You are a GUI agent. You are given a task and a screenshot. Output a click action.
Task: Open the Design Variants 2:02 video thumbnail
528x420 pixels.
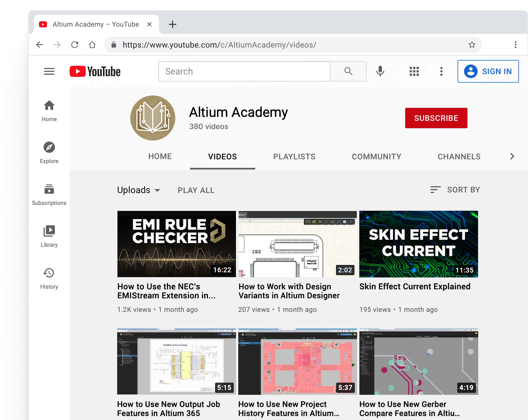click(x=298, y=244)
